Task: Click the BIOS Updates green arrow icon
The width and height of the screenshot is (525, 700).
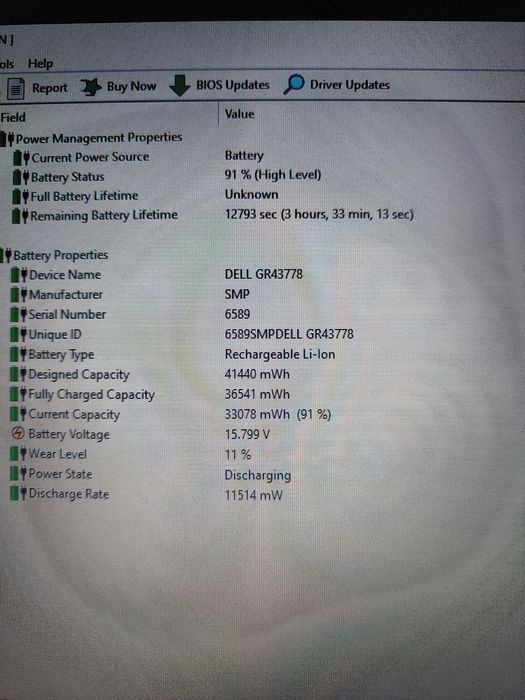Action: 179,85
